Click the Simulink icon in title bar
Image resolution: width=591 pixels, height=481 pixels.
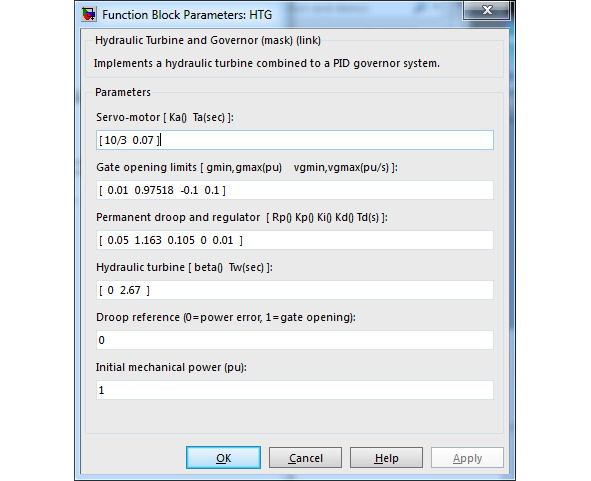89,14
